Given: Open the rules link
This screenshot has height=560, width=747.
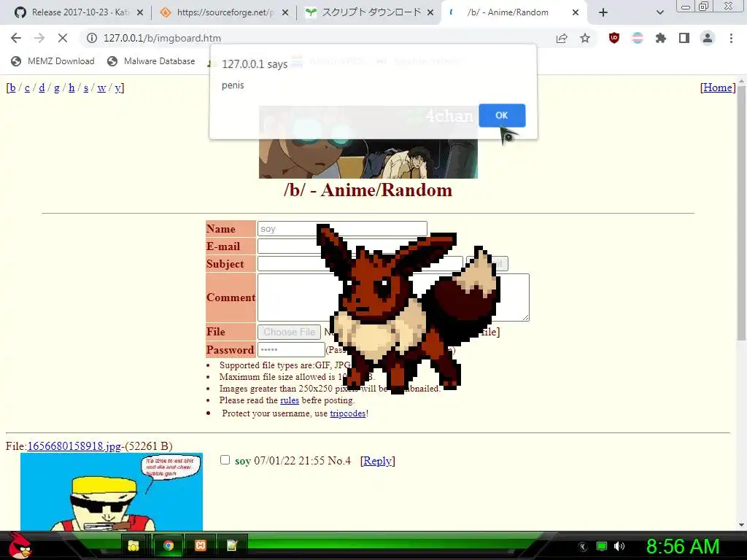Looking at the screenshot, I should (x=290, y=400).
